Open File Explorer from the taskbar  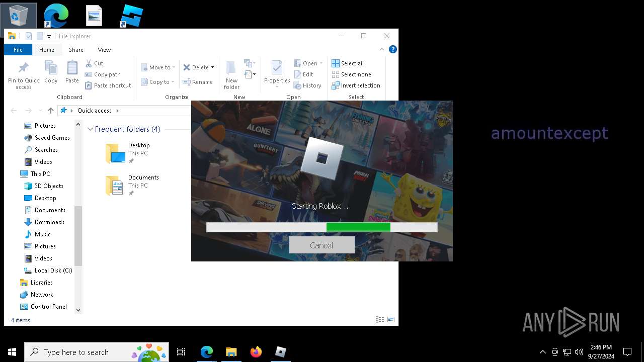point(231,352)
